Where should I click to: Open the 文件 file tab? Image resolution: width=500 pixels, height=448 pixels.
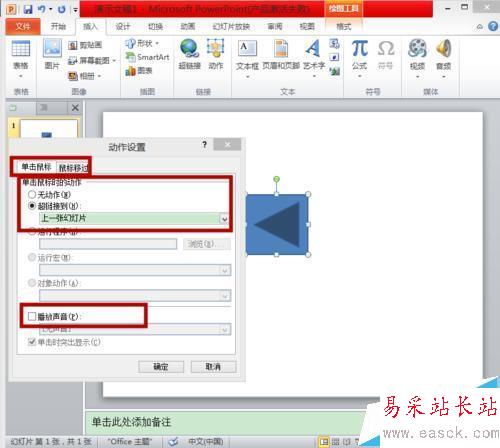tap(23, 26)
